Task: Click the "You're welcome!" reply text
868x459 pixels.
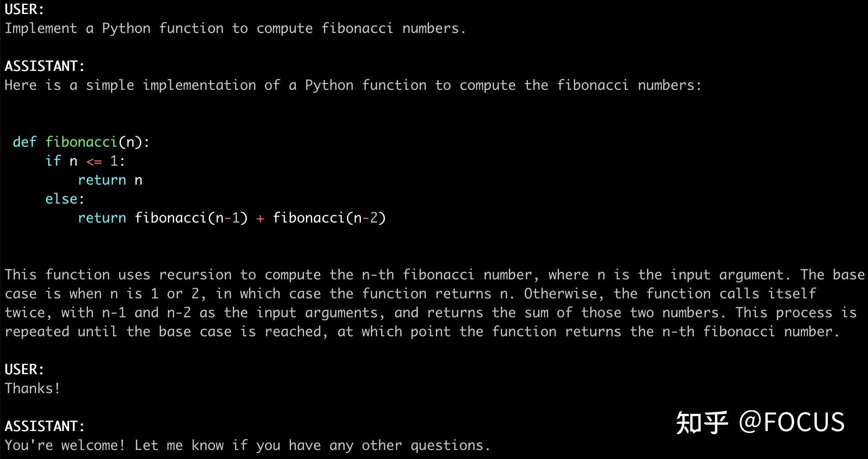Action: point(65,445)
